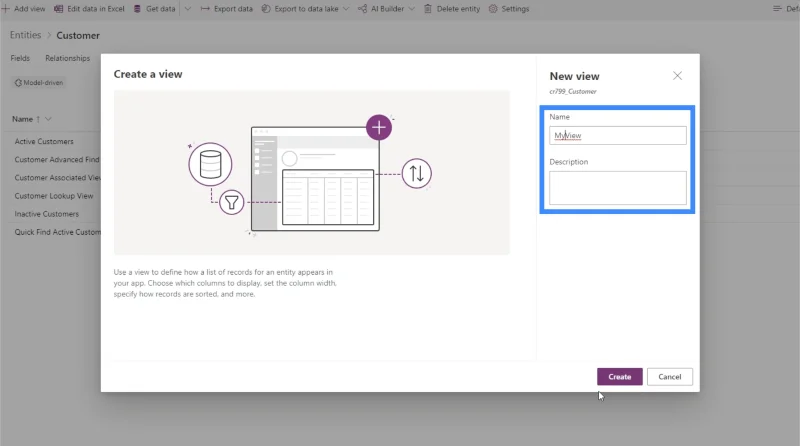Go to Entities breadcrumb link
Screen dimensions: 800x446
point(26,35)
